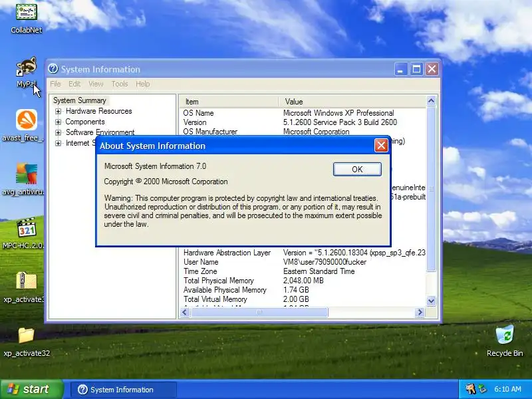Click the taskbar clock showing 6:10 AM

pos(507,389)
